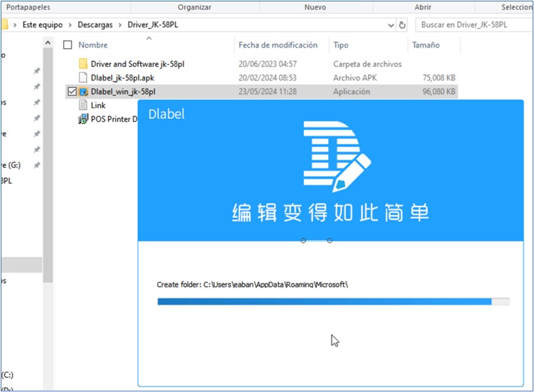
Task: Click the Portapapeles ribbon group label
Action: coord(28,7)
